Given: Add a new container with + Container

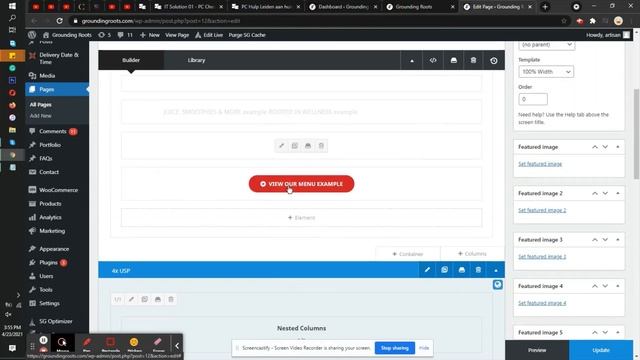Looking at the screenshot, I should tap(408, 254).
